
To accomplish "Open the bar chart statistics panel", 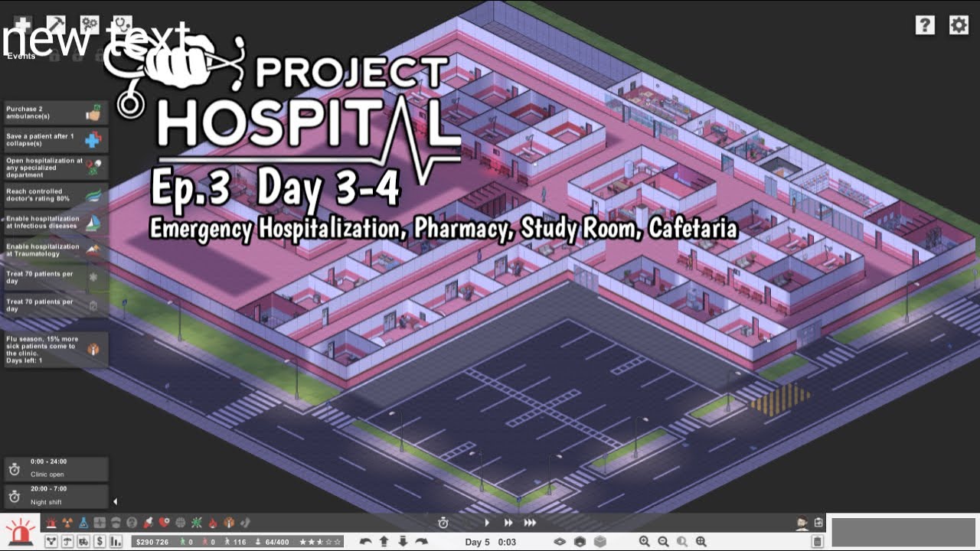I will 116,542.
